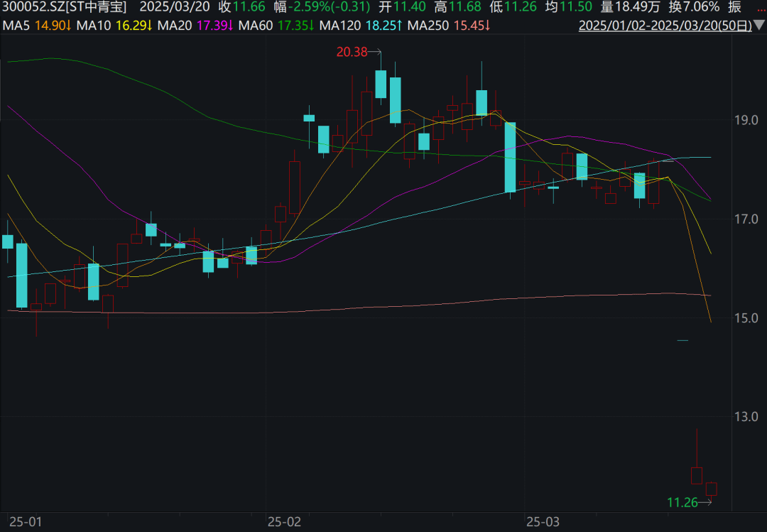Click the date 2025/03/20 in header
Viewport: 767px width, 532px height.
click(x=175, y=7)
